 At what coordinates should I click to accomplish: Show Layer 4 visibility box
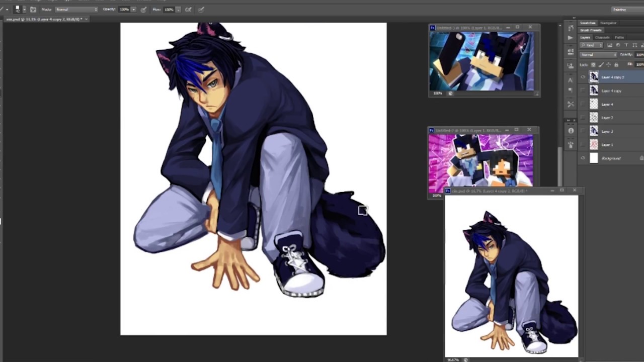(583, 104)
